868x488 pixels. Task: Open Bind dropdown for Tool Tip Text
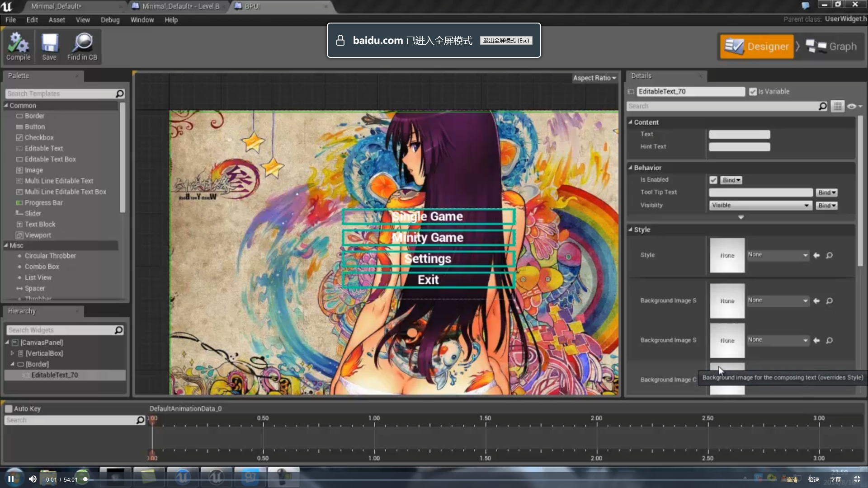tap(827, 192)
